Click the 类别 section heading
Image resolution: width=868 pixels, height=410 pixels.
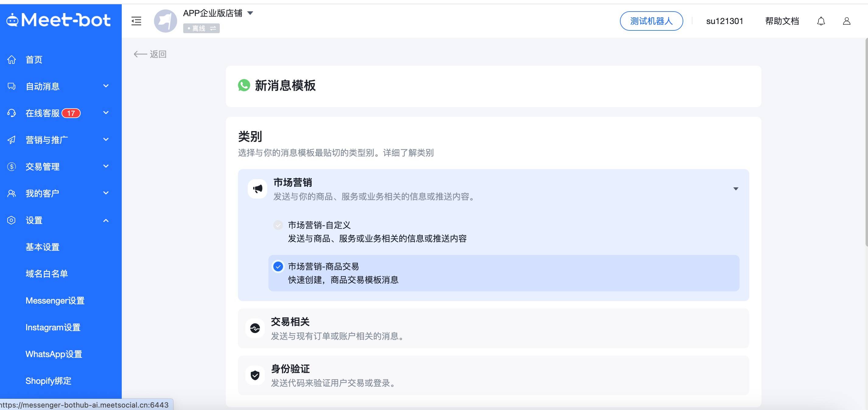coord(250,136)
